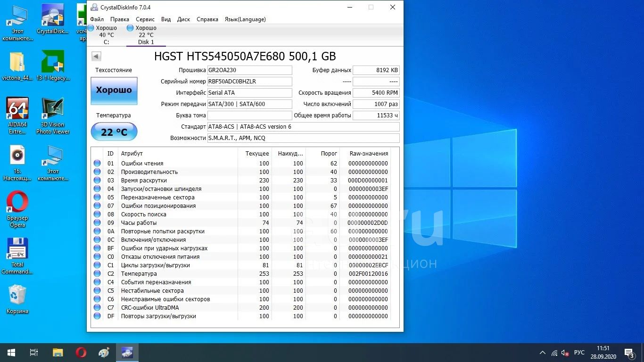Screen dimensions: 644x362
Task: Click status circle of Часы работы row
Action: (x=97, y=223)
